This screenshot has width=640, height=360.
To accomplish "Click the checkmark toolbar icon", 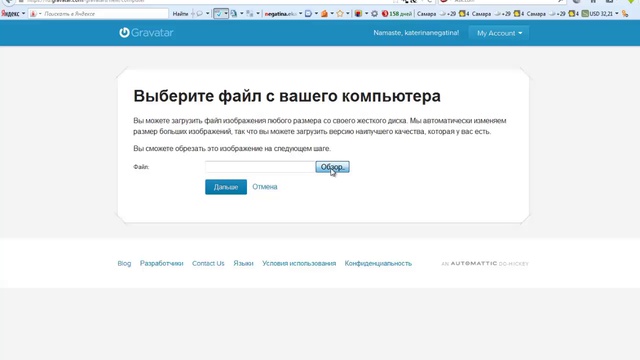I will 218,14.
